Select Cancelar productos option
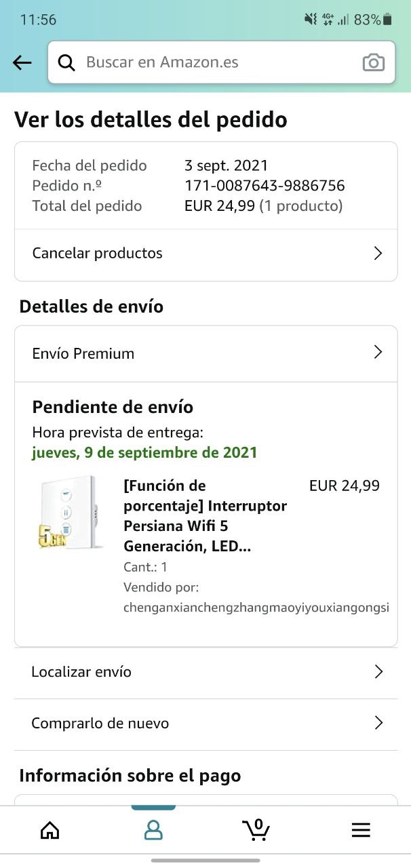This screenshot has width=411, height=868. (x=98, y=254)
